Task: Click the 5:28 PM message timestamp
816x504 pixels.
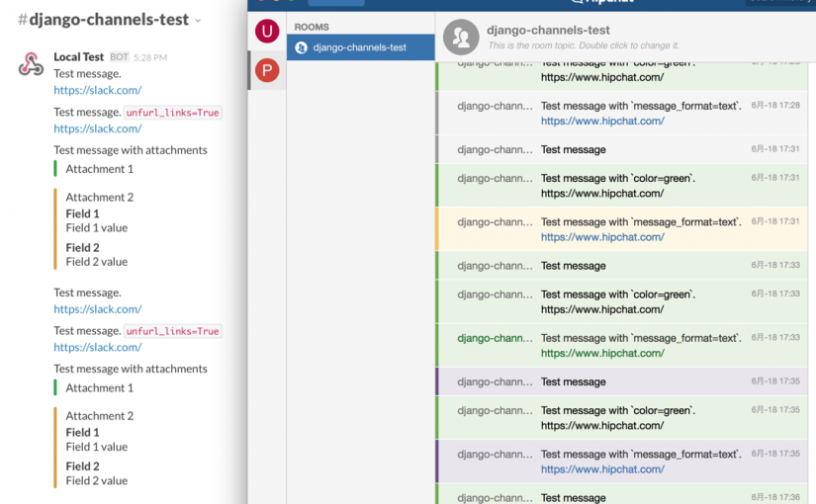Action: [150, 57]
